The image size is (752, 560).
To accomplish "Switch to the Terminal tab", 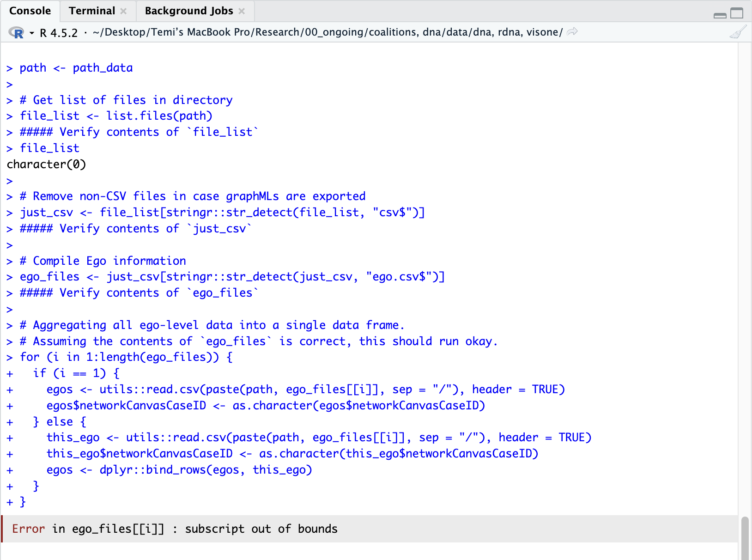I will [92, 11].
